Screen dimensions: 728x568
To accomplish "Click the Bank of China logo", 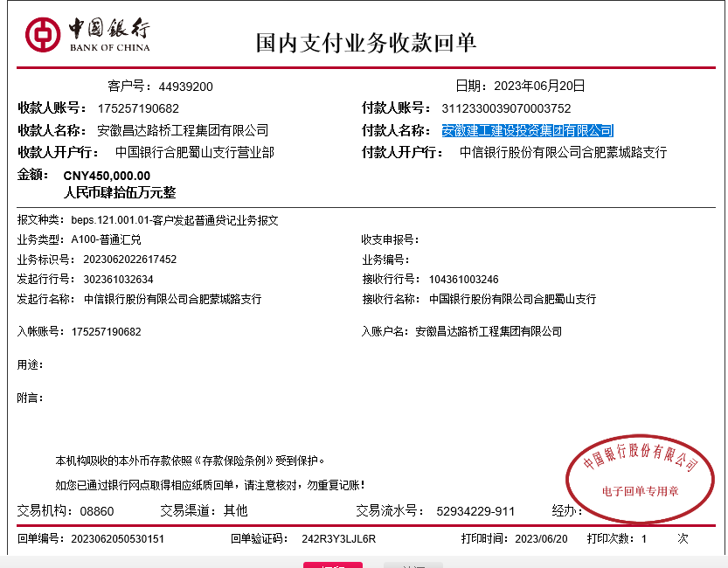I will (x=87, y=34).
